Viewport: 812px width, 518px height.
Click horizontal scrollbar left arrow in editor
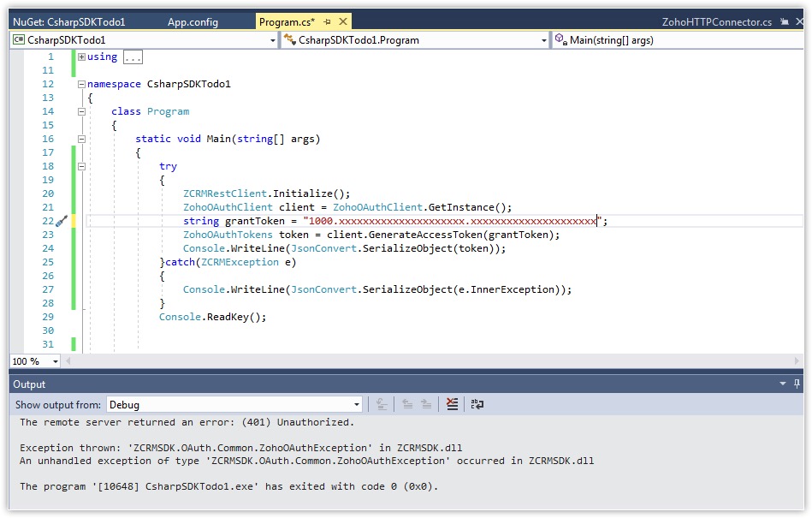pos(68,361)
